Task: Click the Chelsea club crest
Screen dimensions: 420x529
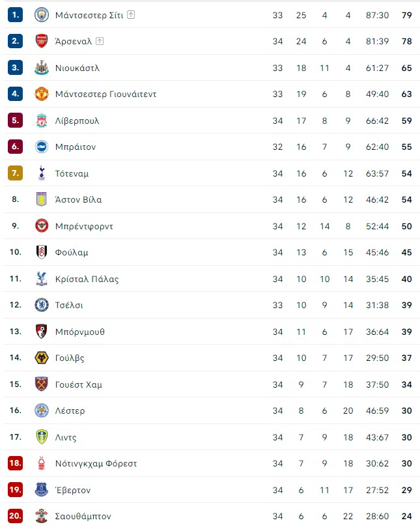Action: (x=42, y=305)
